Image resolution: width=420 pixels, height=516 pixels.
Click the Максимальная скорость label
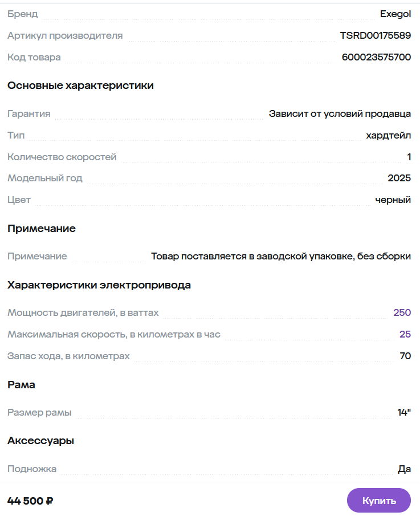114,334
